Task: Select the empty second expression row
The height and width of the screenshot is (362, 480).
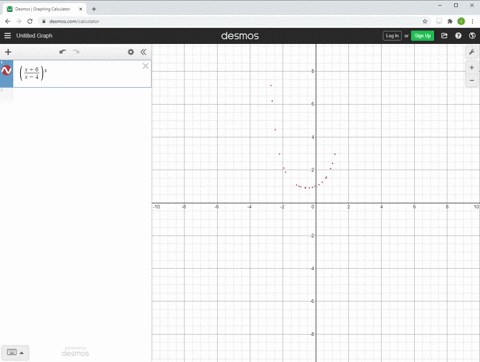Action: pos(76,96)
